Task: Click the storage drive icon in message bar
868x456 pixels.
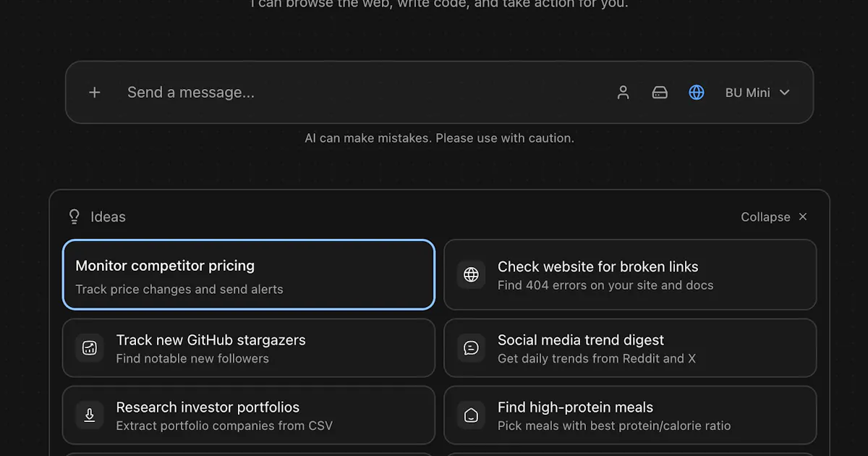Action: 660,93
